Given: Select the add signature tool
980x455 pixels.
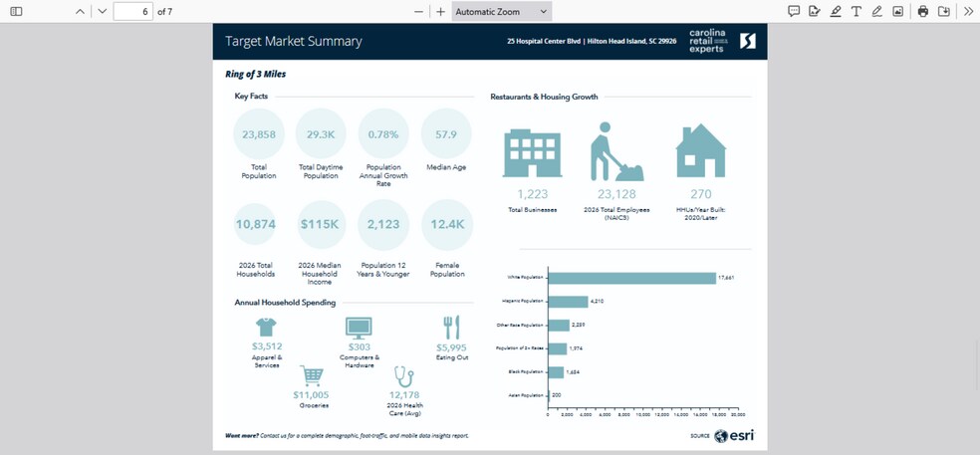Looking at the screenshot, I should click(815, 11).
